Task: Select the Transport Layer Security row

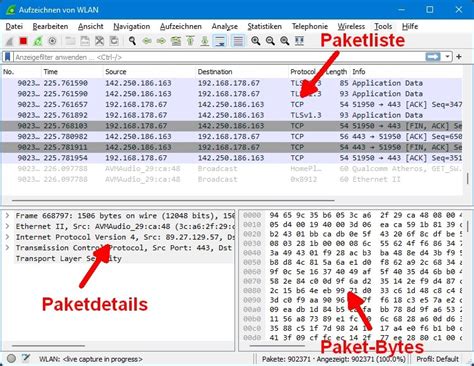Action: (123, 258)
